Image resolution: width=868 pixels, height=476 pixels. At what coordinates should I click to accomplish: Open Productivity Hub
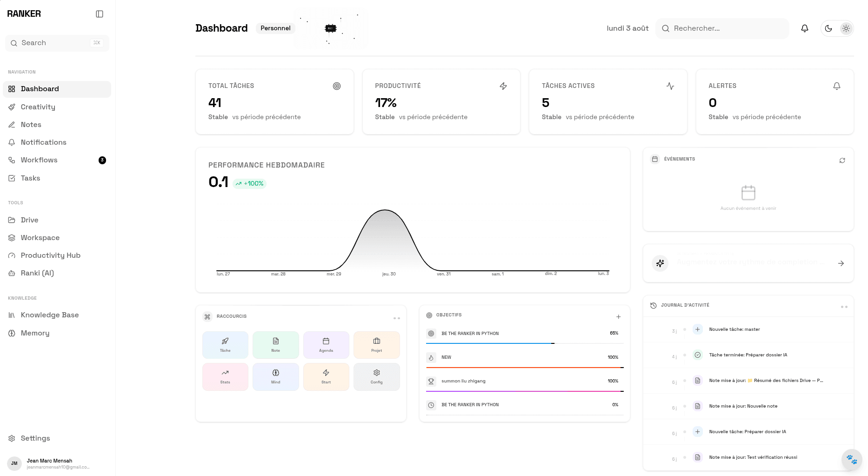pos(57,255)
